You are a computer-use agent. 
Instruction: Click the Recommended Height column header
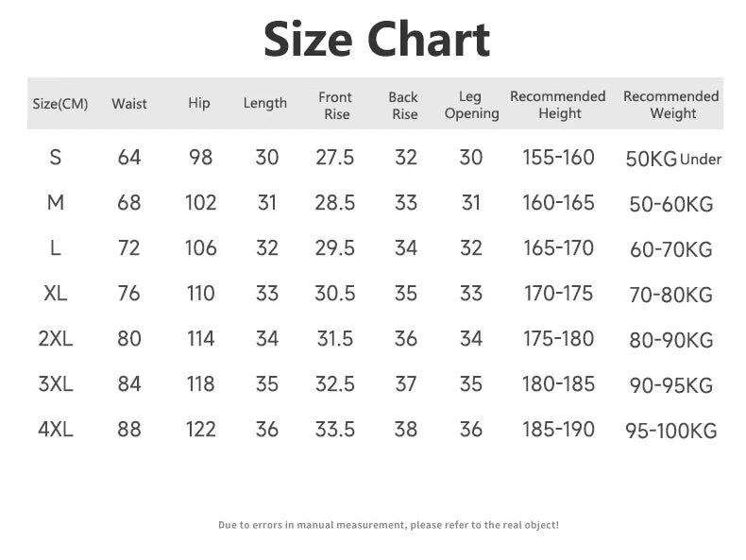[558, 105]
